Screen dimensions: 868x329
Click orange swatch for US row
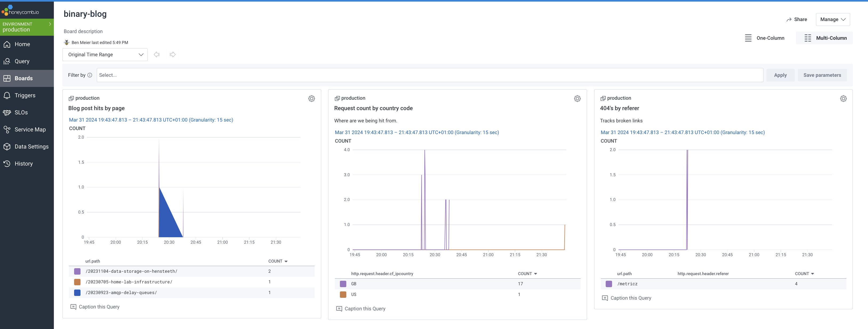(343, 295)
